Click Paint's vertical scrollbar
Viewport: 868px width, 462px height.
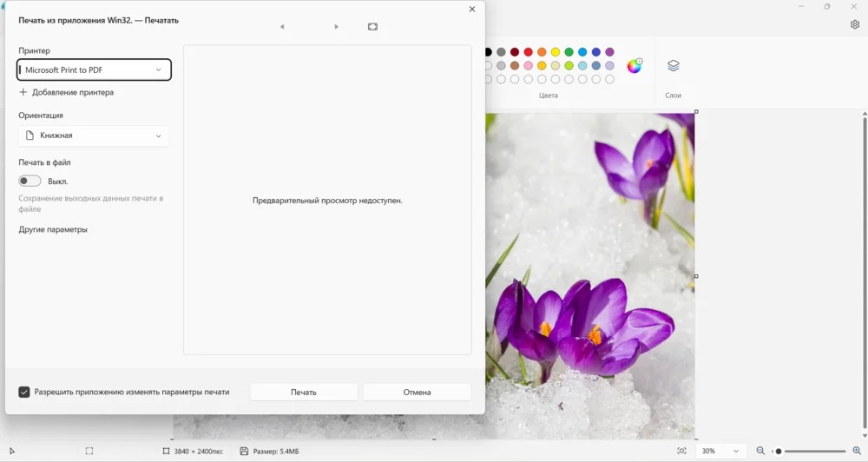coord(865,272)
